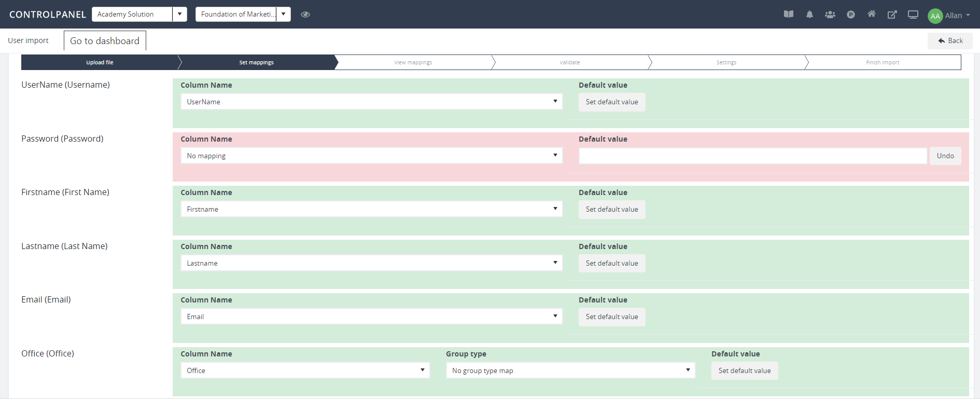Viewport: 980px width, 399px height.
Task: Open the Academy Solution dropdown
Action: [139, 14]
